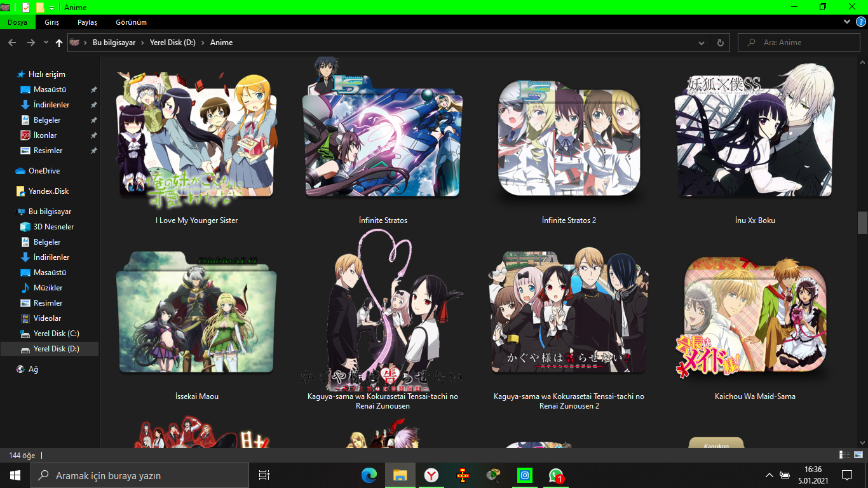The width and height of the screenshot is (868, 488).
Task: Refresh the Anime folder view
Action: [720, 43]
